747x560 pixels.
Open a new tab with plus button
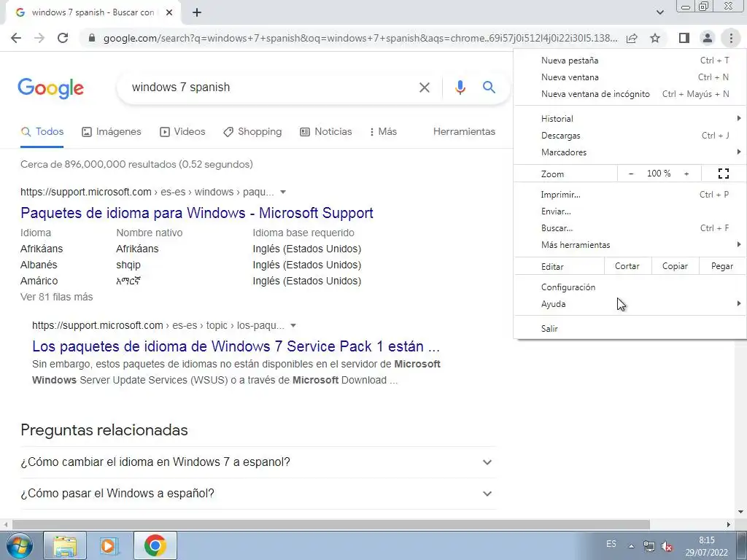(x=197, y=13)
